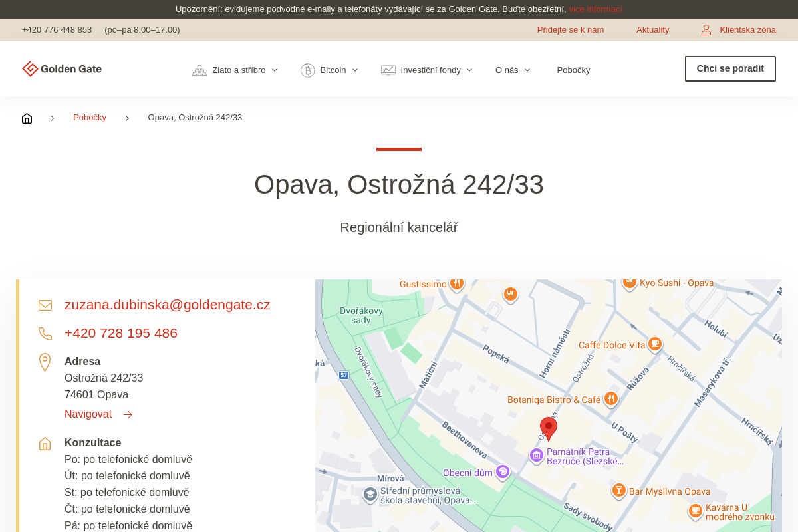
Task: Click the Regionální kancelář subtitle
Action: coord(399,227)
